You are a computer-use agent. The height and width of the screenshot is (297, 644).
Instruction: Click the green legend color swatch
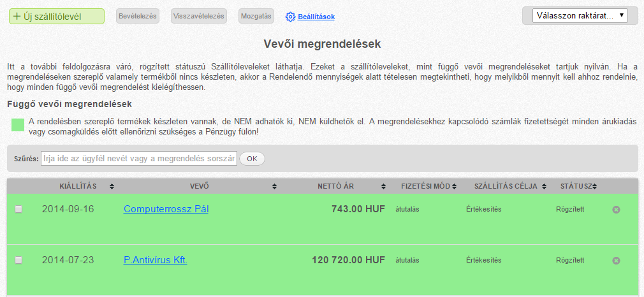(x=18, y=126)
